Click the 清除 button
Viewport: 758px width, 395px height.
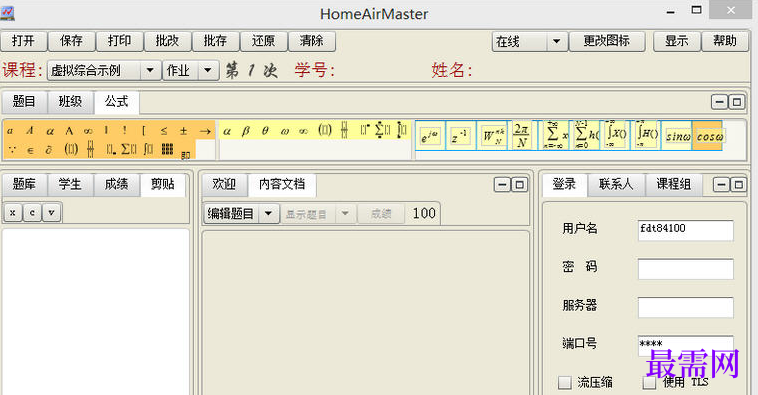pyautogui.click(x=311, y=41)
